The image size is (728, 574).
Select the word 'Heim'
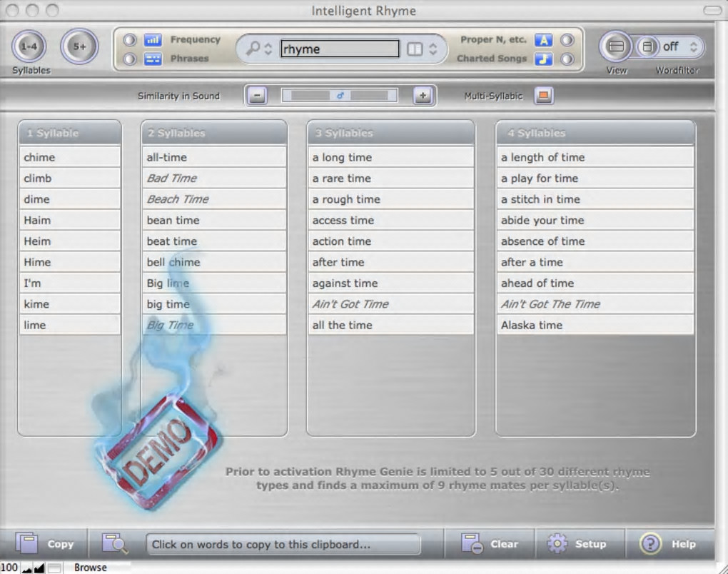pyautogui.click(x=70, y=241)
